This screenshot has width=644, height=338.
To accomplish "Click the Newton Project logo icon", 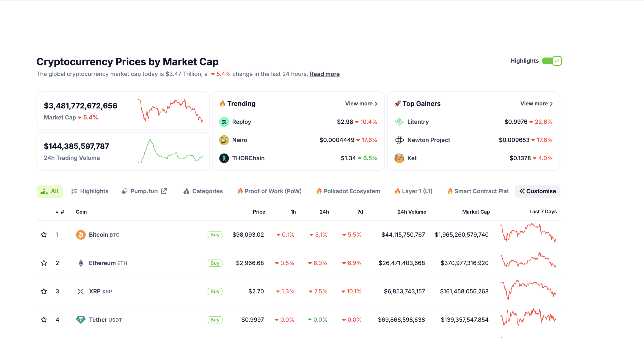I will (x=399, y=140).
